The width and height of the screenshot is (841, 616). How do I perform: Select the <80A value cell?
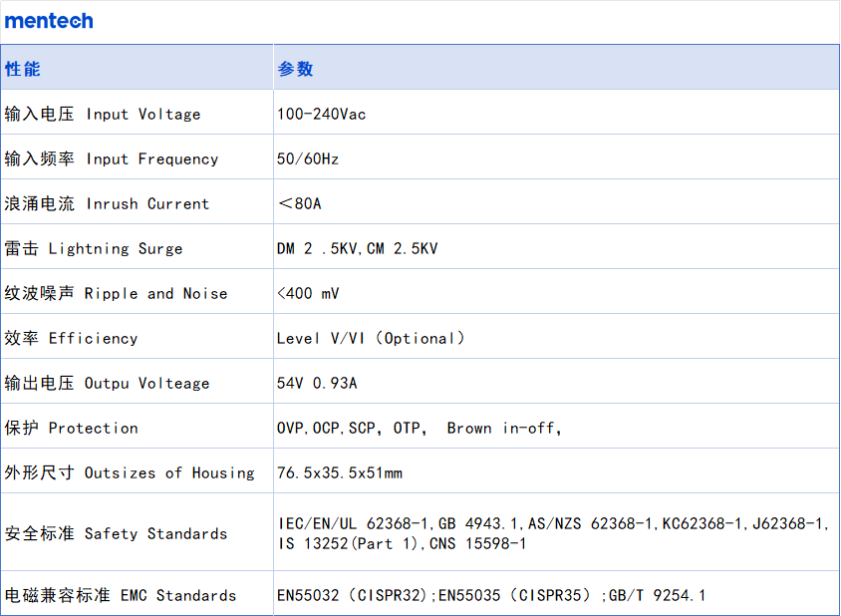pyautogui.click(x=299, y=204)
